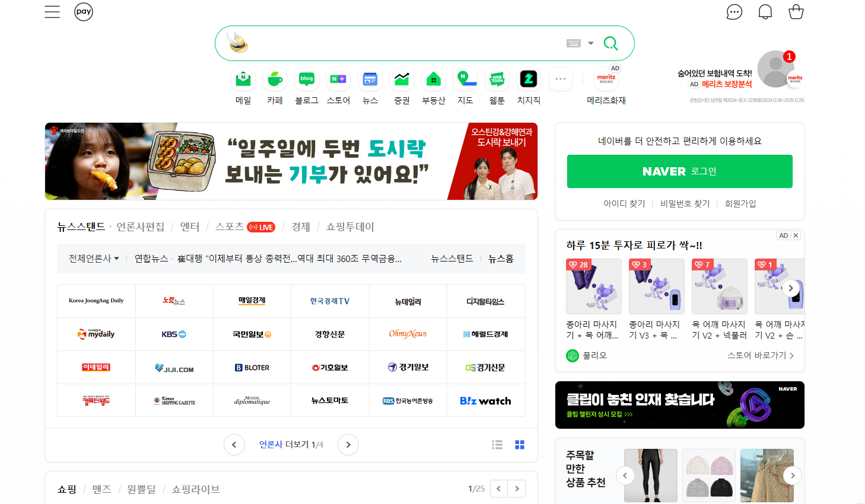Image resolution: width=865 pixels, height=504 pixels.
Task: Open the black leggings product thumbnail
Action: (651, 476)
